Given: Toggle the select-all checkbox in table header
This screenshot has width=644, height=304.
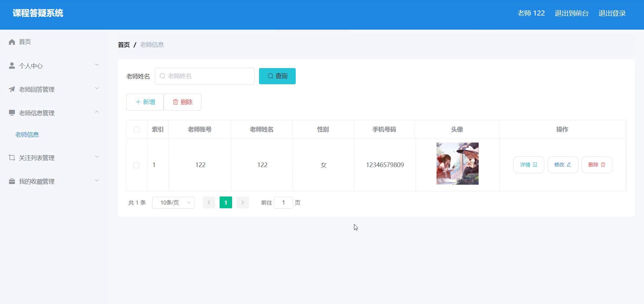Looking at the screenshot, I should (137, 129).
